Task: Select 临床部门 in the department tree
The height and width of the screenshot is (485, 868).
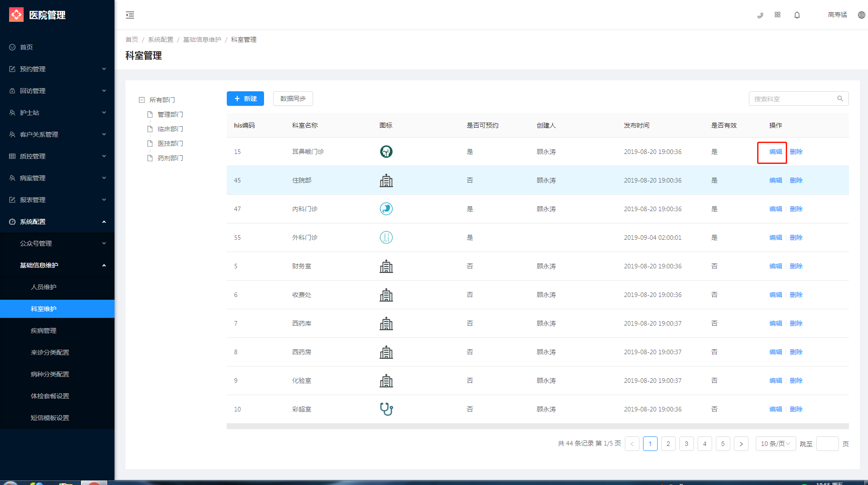Action: [170, 129]
